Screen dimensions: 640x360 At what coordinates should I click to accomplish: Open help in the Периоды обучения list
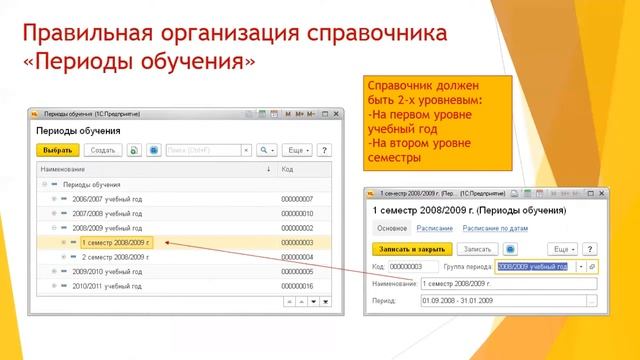[324, 150]
